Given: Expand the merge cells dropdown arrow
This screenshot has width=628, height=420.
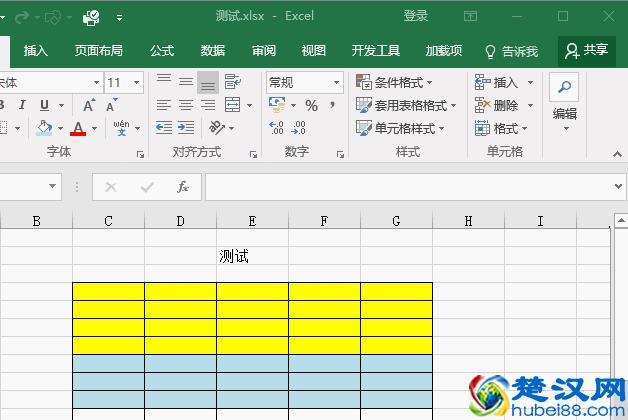Looking at the screenshot, I should (x=250, y=106).
